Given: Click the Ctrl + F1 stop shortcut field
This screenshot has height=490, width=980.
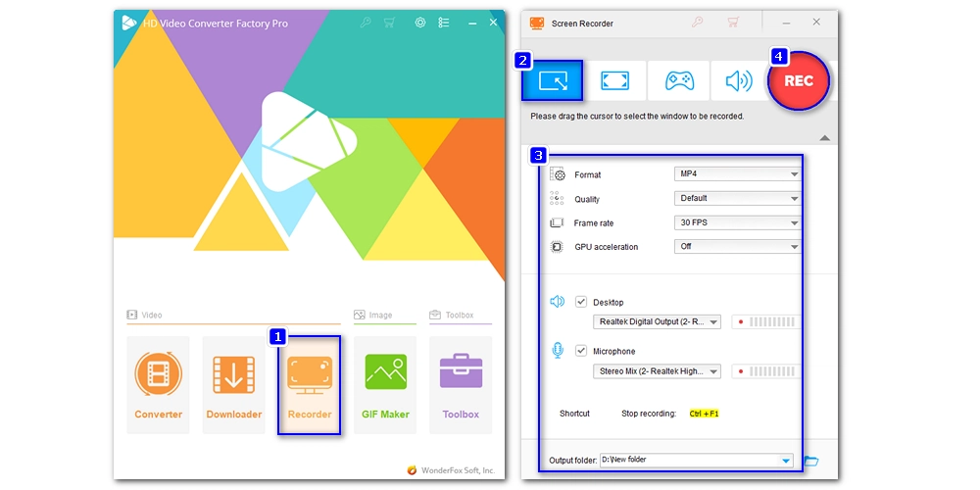Looking at the screenshot, I should (705, 414).
